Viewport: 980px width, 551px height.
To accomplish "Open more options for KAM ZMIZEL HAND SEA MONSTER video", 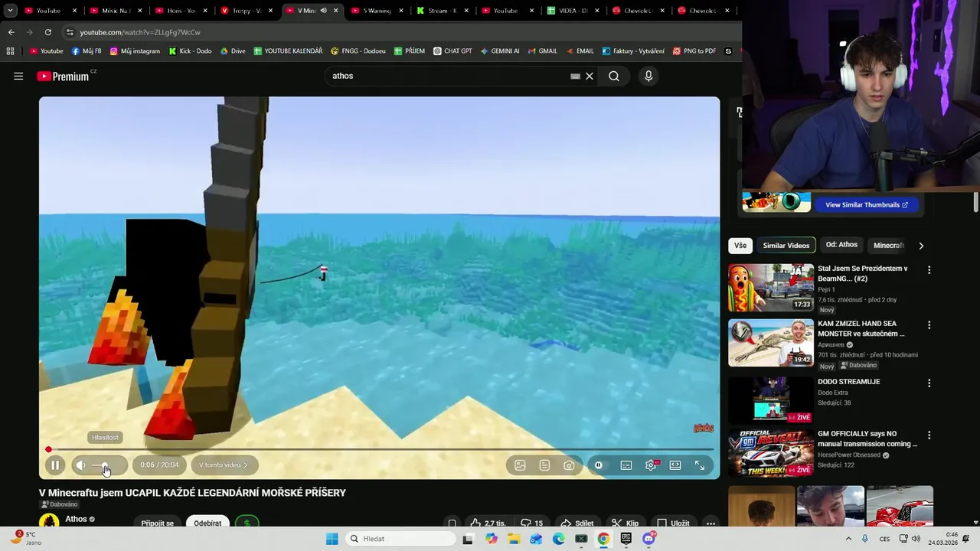I will [x=929, y=325].
